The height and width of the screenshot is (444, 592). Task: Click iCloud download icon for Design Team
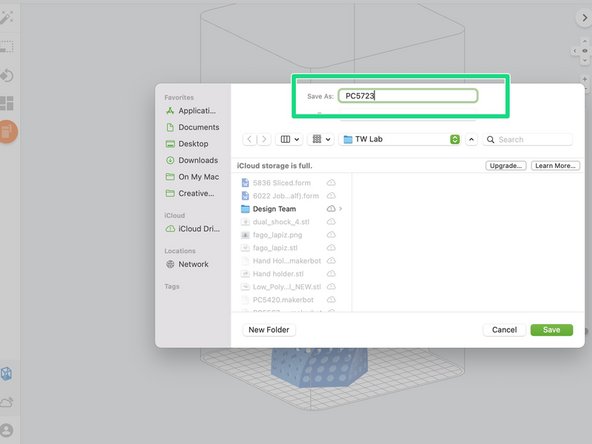point(331,209)
